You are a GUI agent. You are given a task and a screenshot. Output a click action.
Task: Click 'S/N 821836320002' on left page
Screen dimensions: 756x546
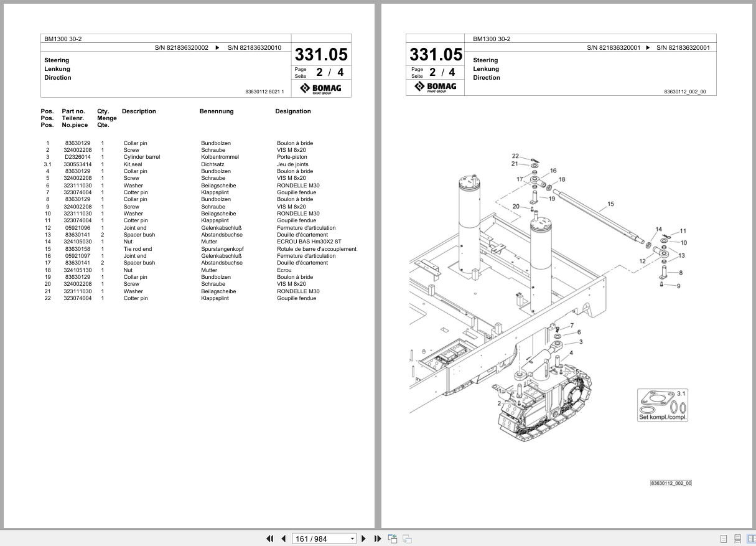click(x=182, y=47)
